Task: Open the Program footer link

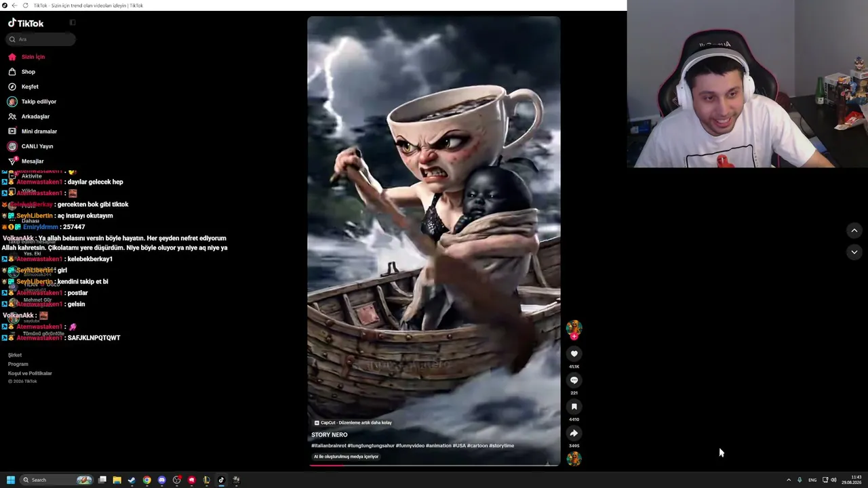Action: pyautogui.click(x=18, y=364)
